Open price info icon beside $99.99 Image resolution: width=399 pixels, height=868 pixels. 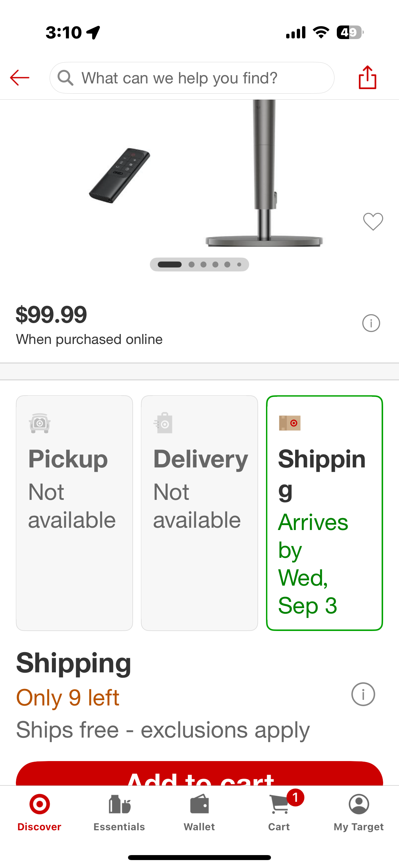371,323
